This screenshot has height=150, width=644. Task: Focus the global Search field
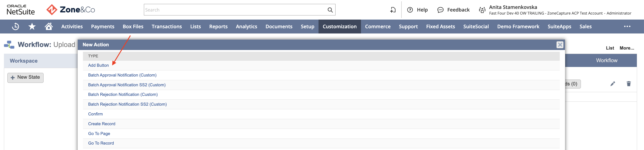(x=235, y=10)
